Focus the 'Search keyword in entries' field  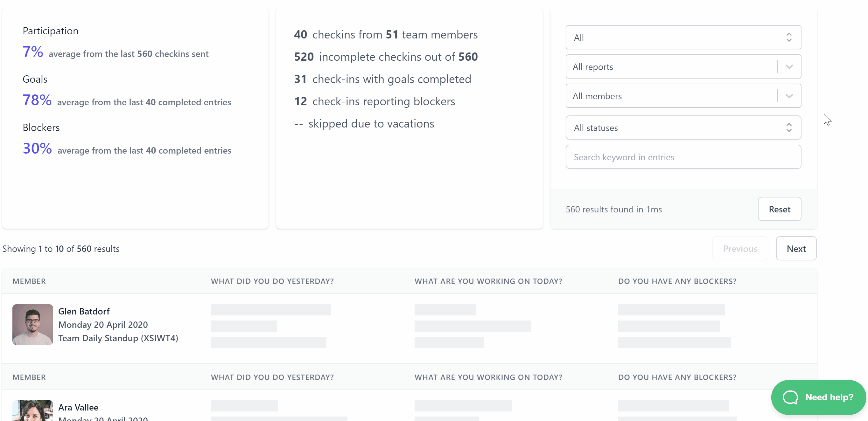pos(683,157)
